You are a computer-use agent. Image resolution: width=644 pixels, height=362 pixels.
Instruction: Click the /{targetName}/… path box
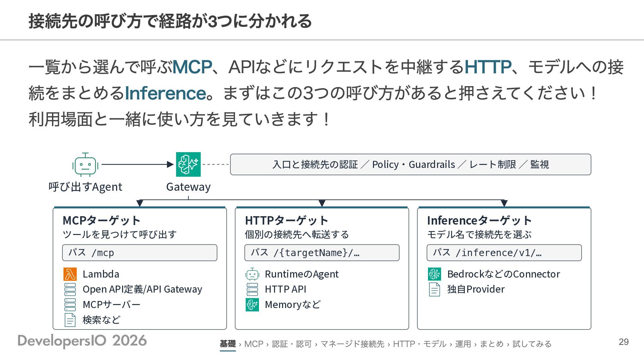point(322,253)
